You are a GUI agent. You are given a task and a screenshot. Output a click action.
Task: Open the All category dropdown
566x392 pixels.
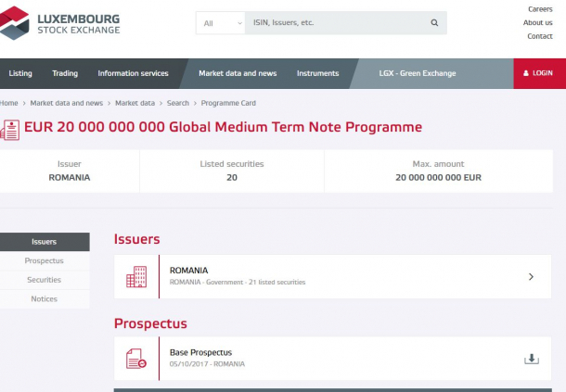pyautogui.click(x=221, y=23)
